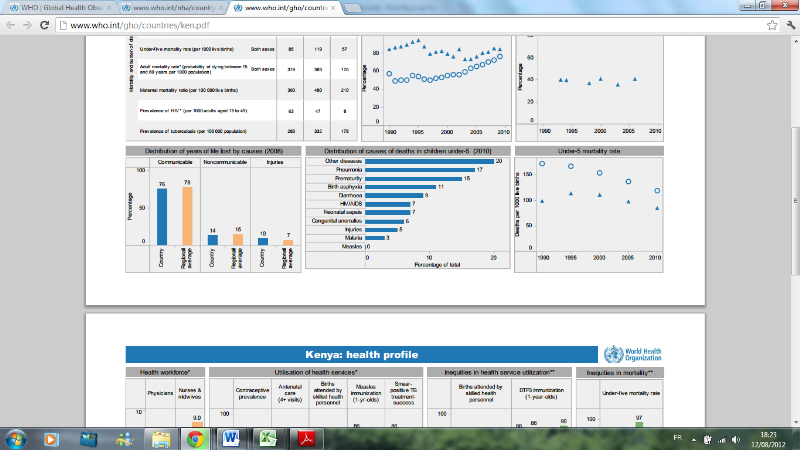The width and height of the screenshot is (800, 450).
Task: Click the 'Communicable' column heading
Action: pyautogui.click(x=175, y=162)
